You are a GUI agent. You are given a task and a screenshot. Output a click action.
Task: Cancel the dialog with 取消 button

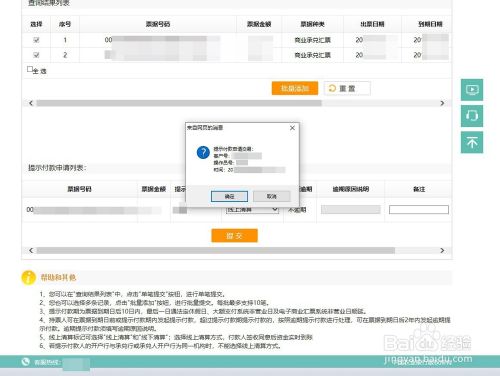click(272, 196)
